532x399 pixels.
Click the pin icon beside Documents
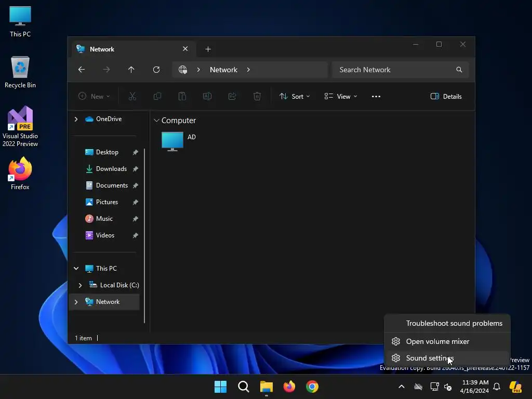pos(136,185)
